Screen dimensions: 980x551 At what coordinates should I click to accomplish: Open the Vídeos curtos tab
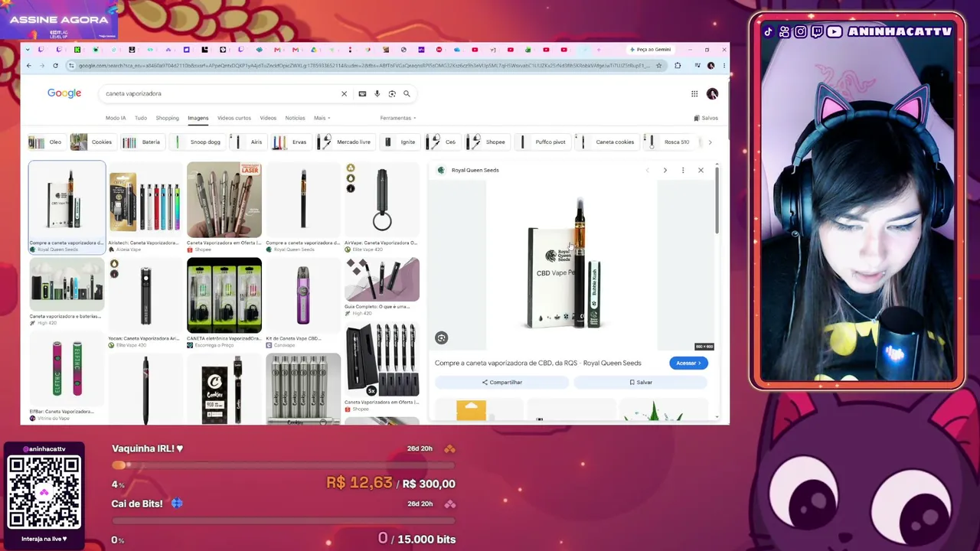234,118
